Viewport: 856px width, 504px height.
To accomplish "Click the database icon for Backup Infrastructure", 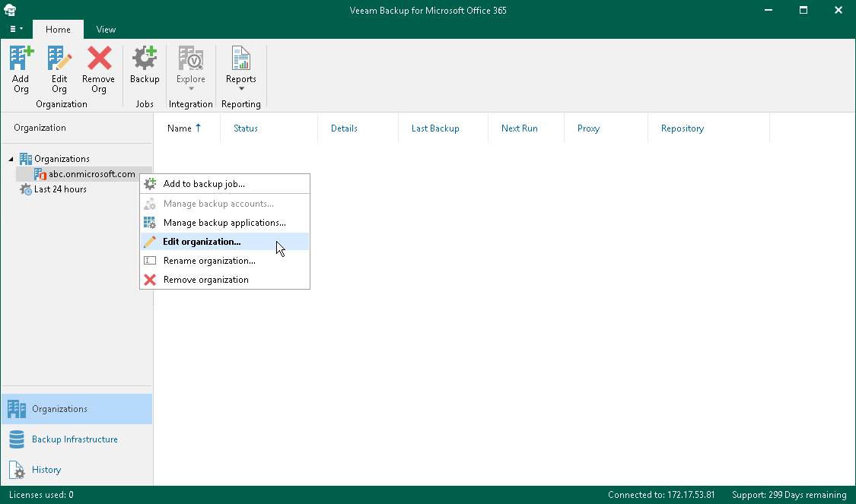I will pos(17,439).
